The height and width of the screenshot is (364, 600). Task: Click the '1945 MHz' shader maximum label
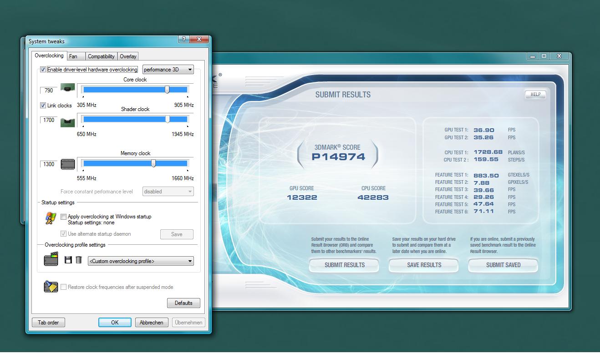point(183,134)
